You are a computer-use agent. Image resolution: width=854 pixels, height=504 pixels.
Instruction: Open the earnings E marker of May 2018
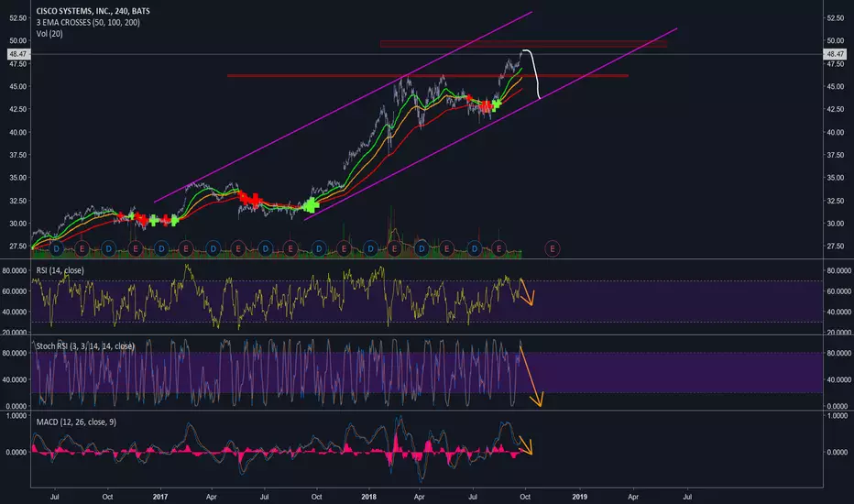tap(446, 249)
